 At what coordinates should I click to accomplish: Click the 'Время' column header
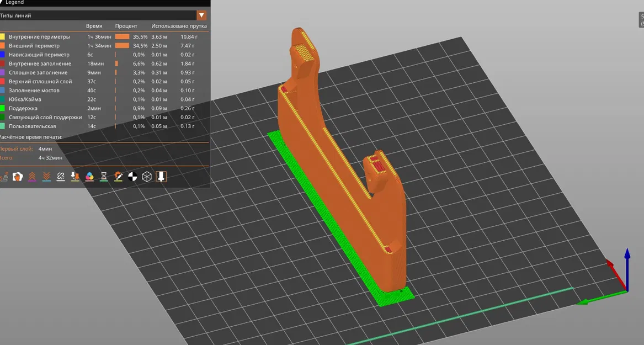(x=94, y=26)
